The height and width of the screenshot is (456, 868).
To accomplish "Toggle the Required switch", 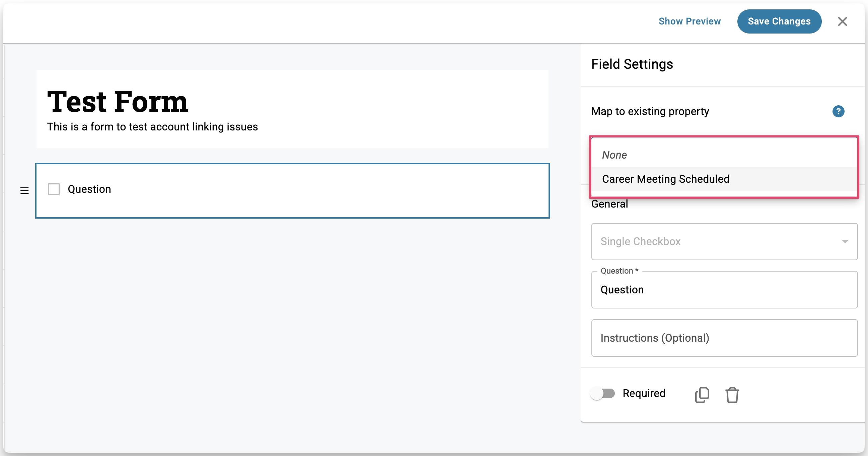I will [602, 393].
